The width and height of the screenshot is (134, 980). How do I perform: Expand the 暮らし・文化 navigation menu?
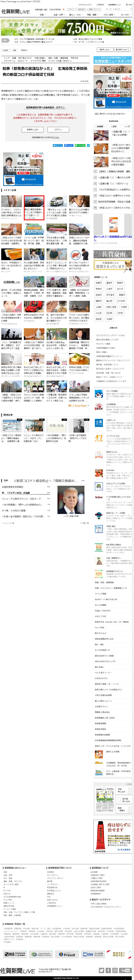76,15
